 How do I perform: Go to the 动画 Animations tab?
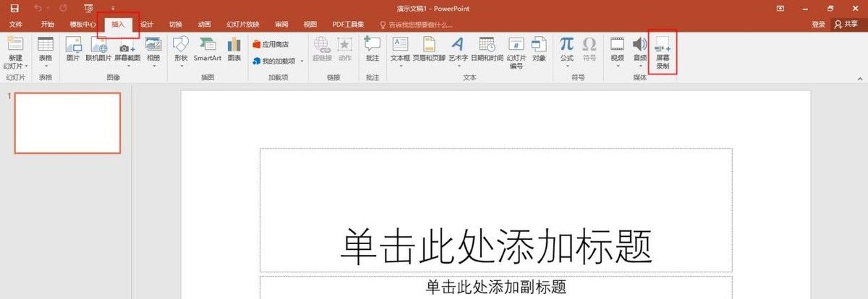pyautogui.click(x=205, y=25)
